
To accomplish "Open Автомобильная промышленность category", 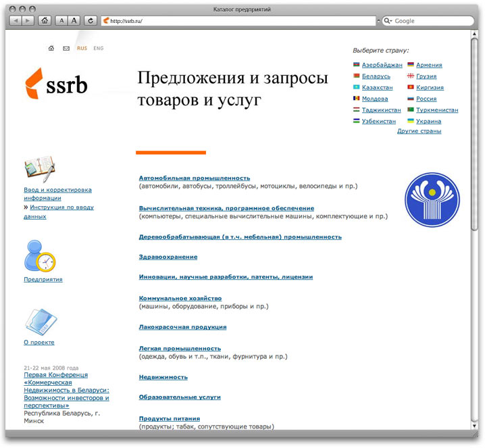I will (195, 178).
